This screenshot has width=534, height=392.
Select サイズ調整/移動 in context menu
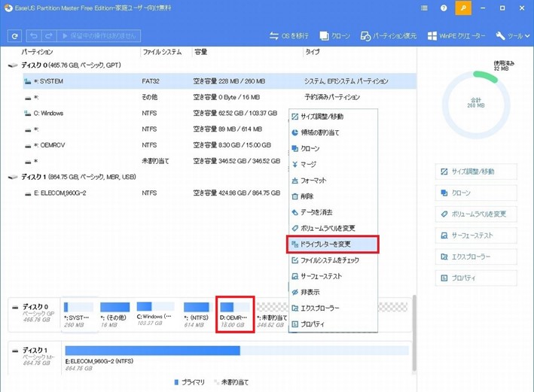pyautogui.click(x=333, y=117)
